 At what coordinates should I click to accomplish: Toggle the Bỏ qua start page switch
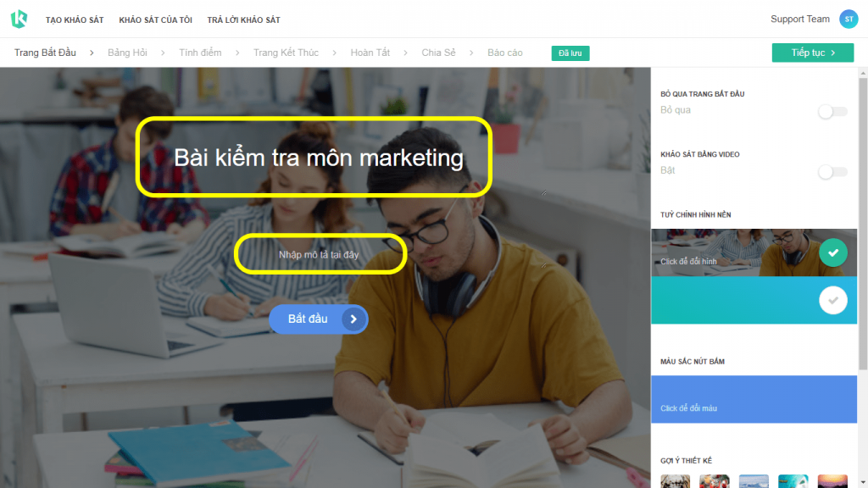[832, 111]
